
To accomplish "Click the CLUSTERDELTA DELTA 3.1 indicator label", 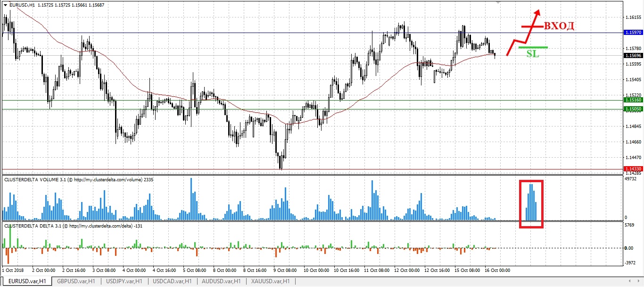I will coord(73,226).
